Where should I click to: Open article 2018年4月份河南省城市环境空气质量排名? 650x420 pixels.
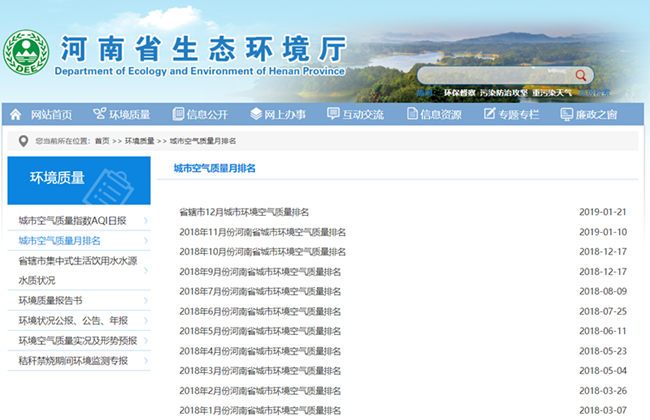260,351
